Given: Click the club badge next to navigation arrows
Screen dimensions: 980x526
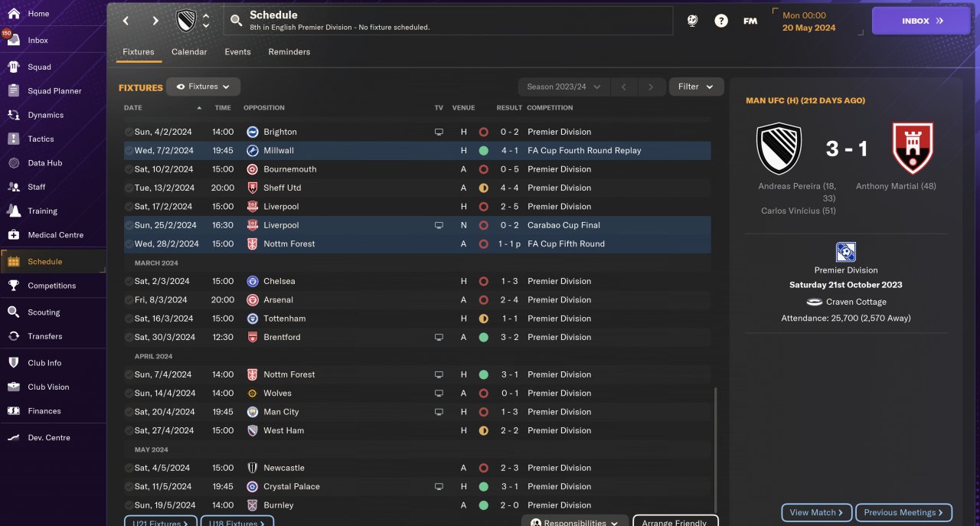Looking at the screenshot, I should tap(186, 21).
